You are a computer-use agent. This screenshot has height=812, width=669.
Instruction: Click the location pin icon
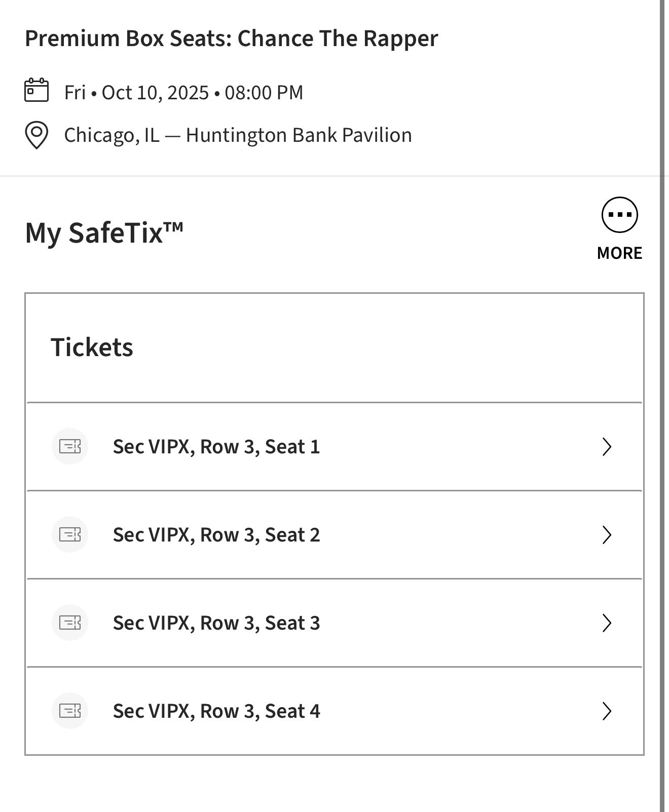click(x=36, y=135)
